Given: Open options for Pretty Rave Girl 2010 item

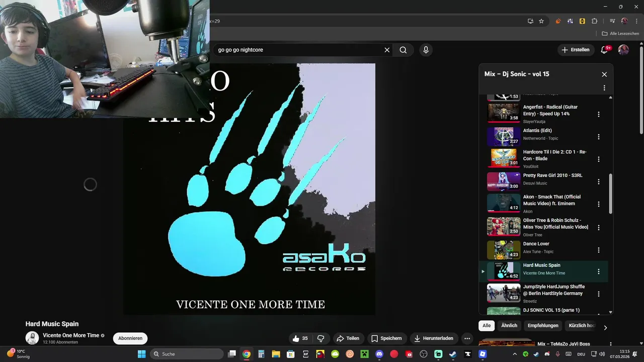Looking at the screenshot, I should pos(599,182).
